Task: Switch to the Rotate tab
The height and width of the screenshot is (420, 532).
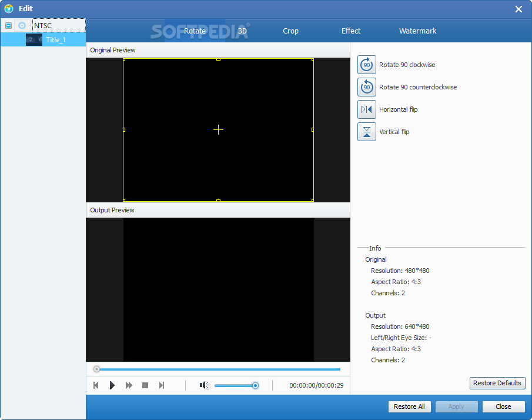Action: coord(195,31)
